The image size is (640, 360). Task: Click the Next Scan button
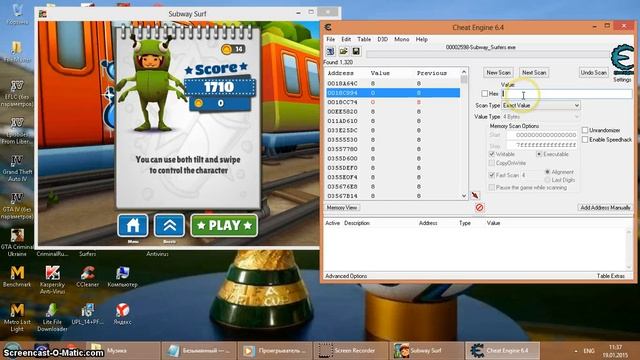point(534,72)
